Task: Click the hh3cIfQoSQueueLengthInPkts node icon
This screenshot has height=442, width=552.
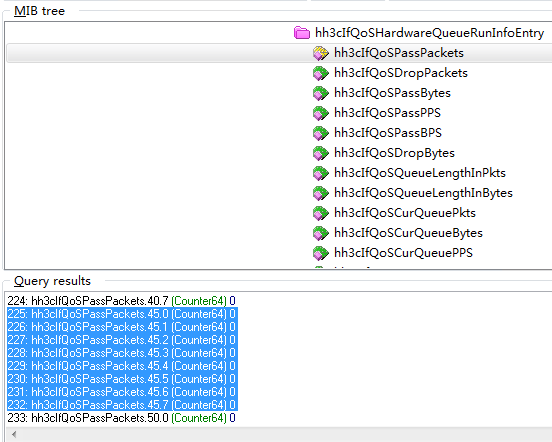Action: click(321, 173)
